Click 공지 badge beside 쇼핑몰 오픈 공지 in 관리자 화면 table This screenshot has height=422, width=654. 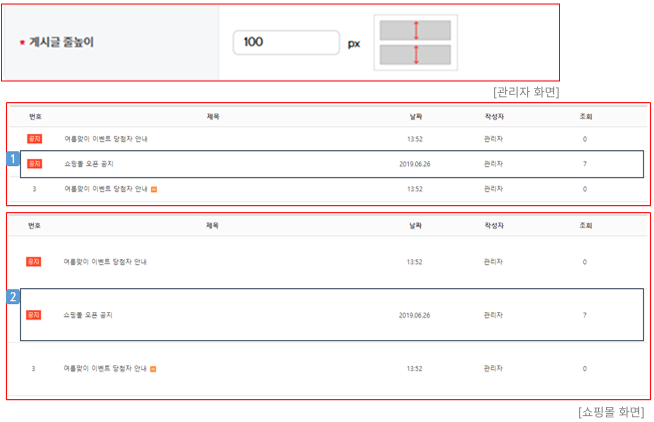coord(34,163)
